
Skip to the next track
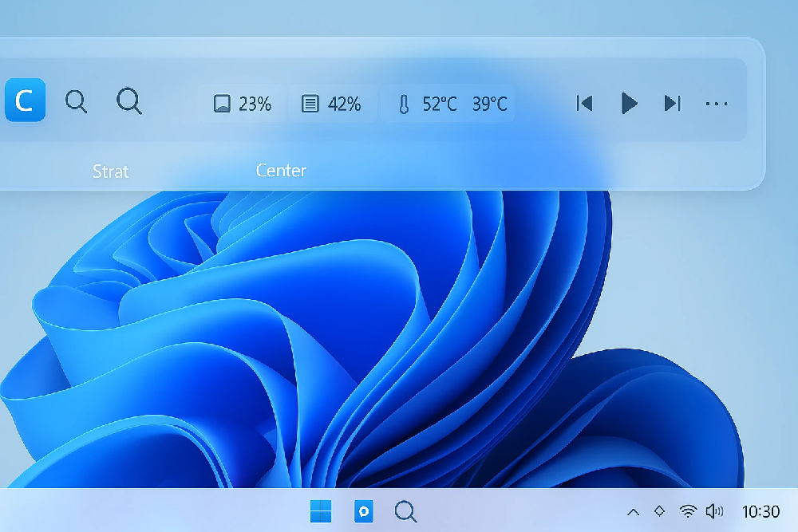tap(672, 103)
